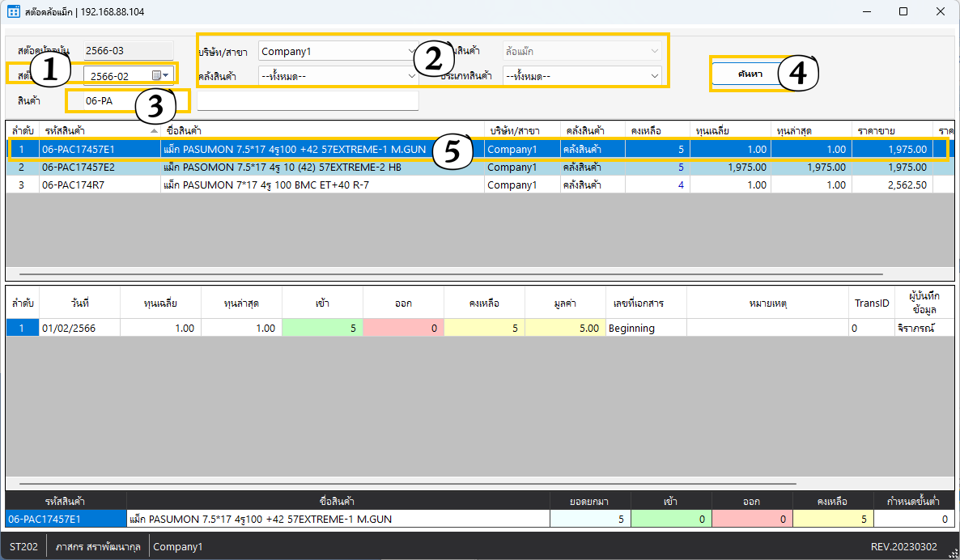
Task: Click the Beginning document number cell
Action: (645, 328)
